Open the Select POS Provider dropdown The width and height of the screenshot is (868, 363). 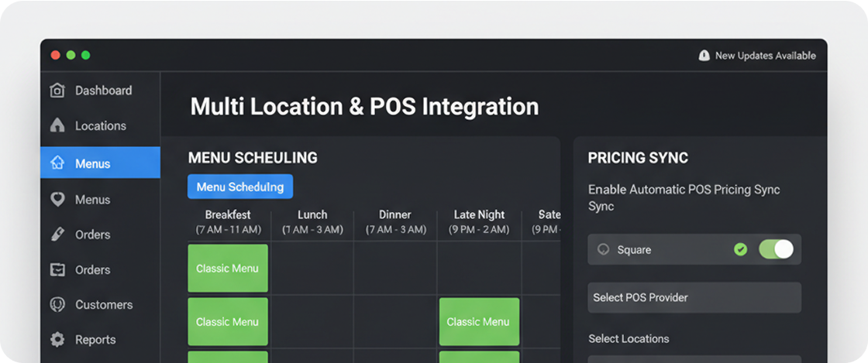pyautogui.click(x=694, y=297)
